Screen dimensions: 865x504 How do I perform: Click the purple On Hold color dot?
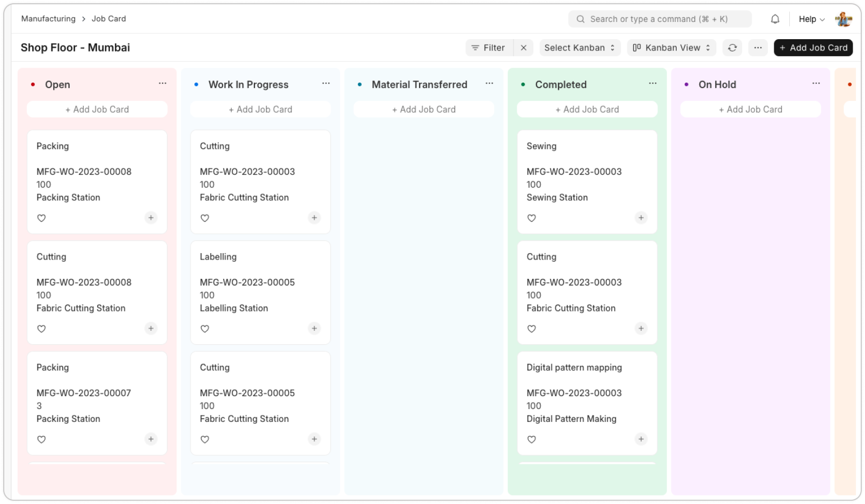point(687,85)
